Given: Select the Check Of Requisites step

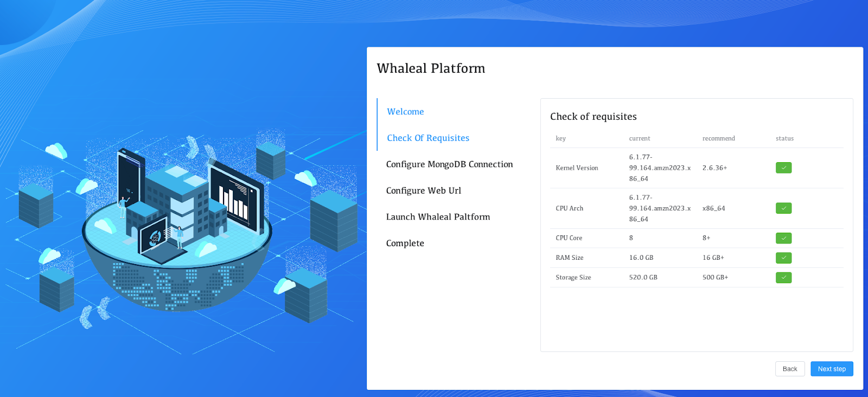Looking at the screenshot, I should (x=428, y=138).
